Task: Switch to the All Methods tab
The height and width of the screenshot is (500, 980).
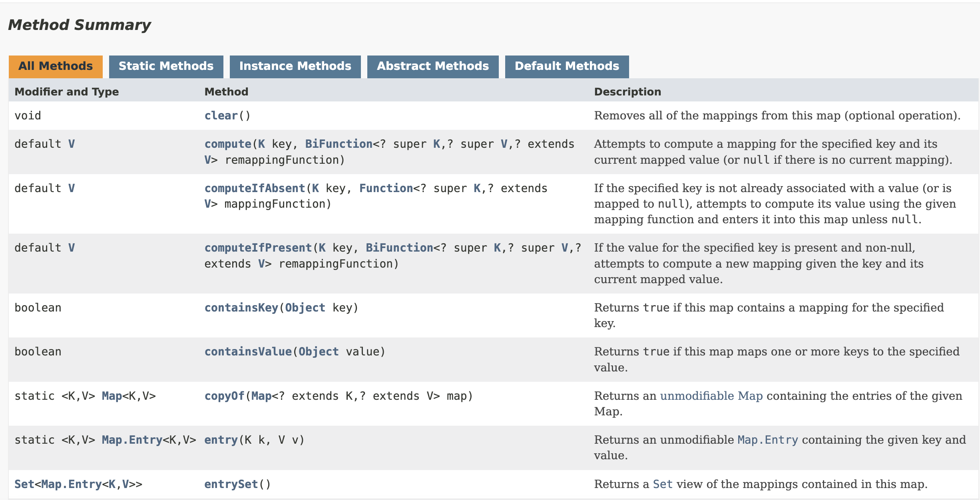Action: [x=56, y=66]
